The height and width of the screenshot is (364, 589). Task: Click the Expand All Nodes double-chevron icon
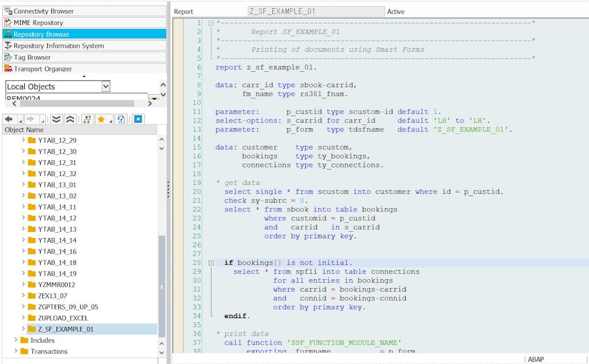tap(57, 119)
